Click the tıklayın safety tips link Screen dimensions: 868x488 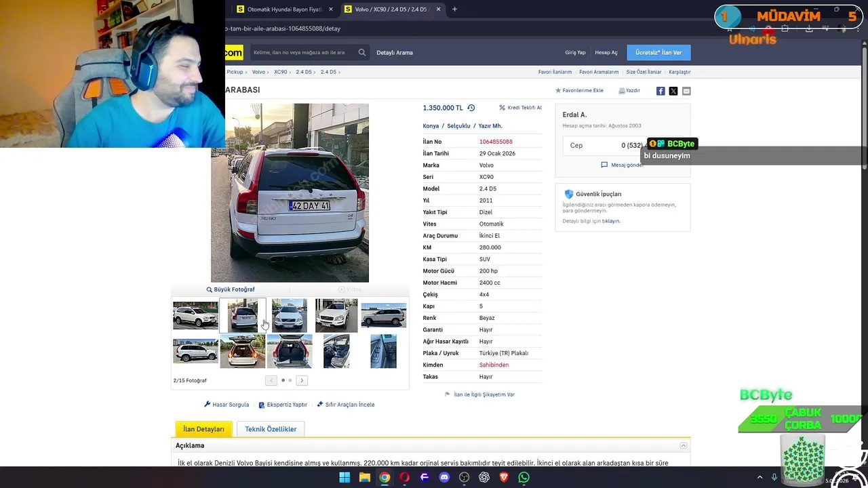[x=611, y=221]
